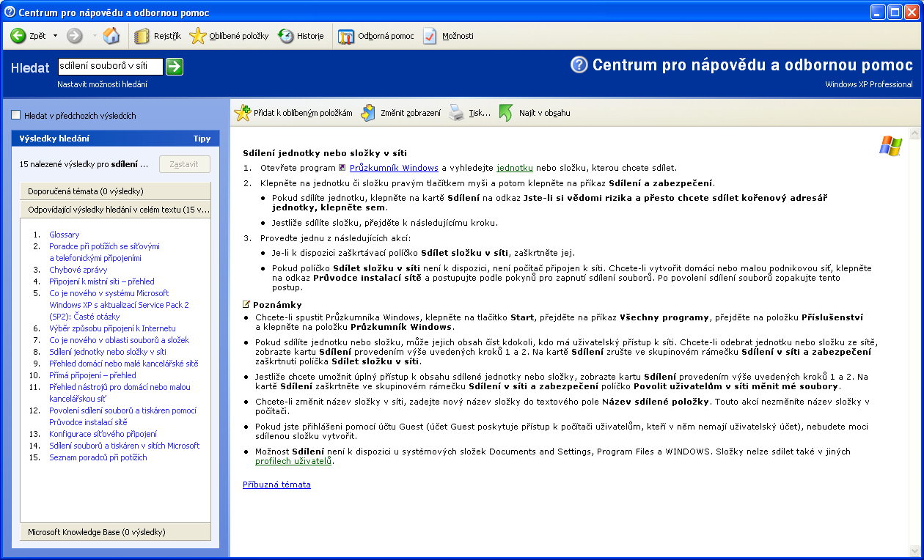
Task: Open Oblíbené položky favorites
Action: tap(229, 36)
